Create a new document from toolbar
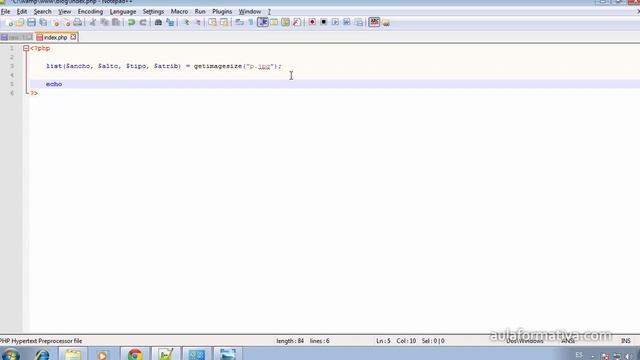The width and height of the screenshot is (640, 360). [x=9, y=22]
